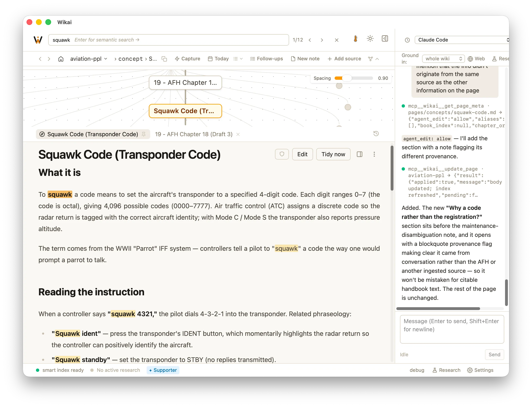The height and width of the screenshot is (407, 532).
Task: Toggle the page shield protection button
Action: click(x=282, y=154)
